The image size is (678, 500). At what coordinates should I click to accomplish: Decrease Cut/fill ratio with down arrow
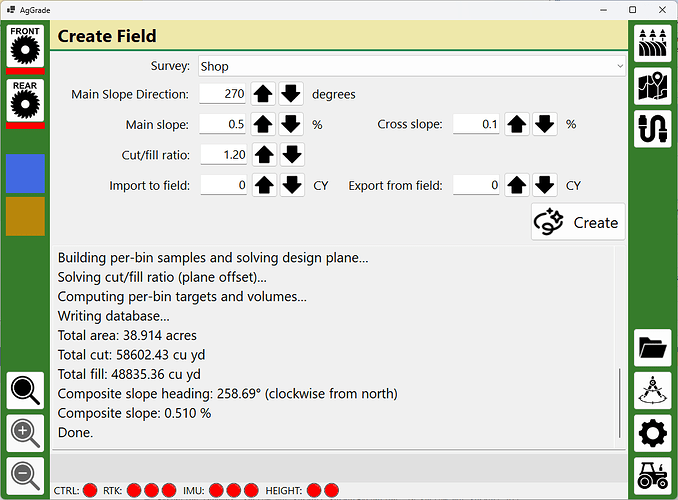tap(292, 155)
